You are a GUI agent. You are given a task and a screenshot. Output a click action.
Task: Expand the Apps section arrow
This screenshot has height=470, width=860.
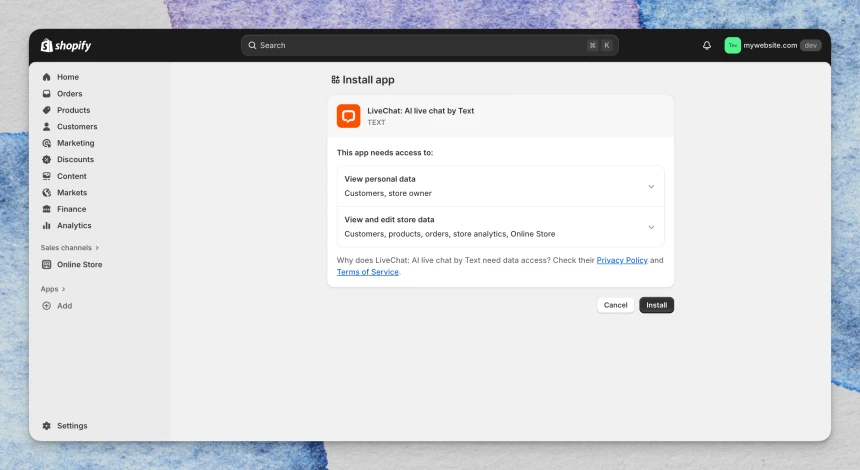point(64,289)
